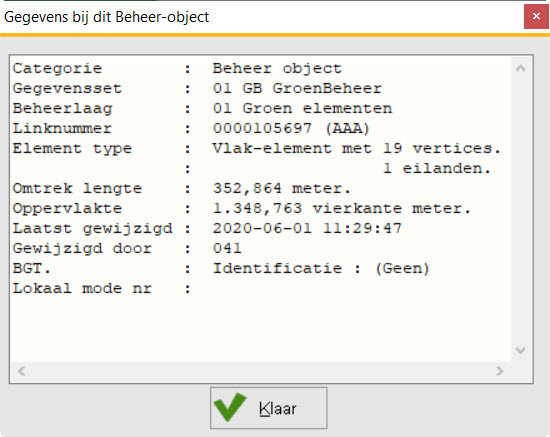Click the dialog title bar text
This screenshot has width=550, height=437.
pyautogui.click(x=106, y=17)
